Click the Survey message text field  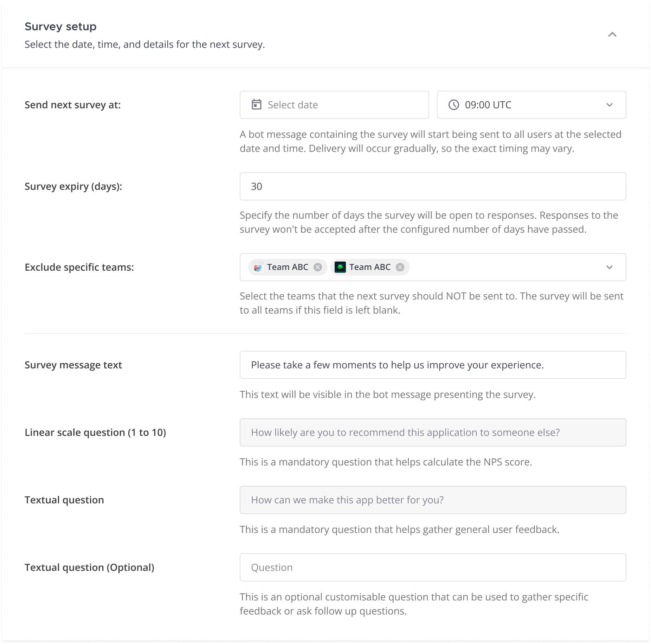point(432,365)
